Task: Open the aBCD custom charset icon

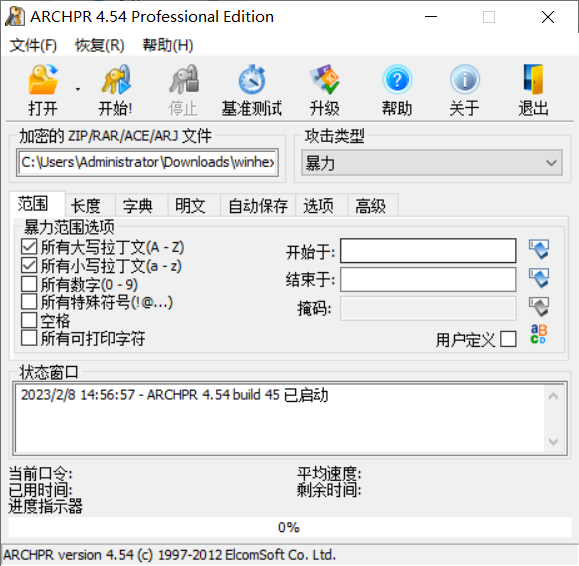Action: click(x=538, y=334)
